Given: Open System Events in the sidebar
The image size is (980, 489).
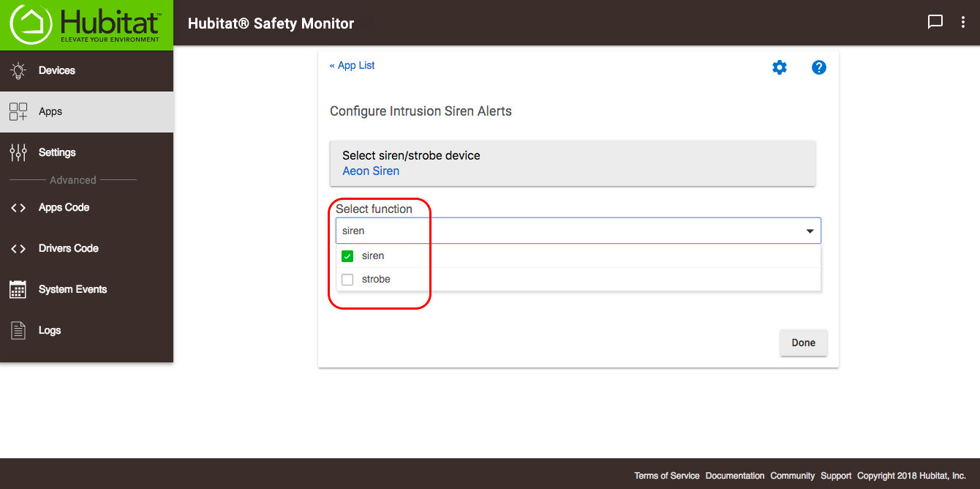Looking at the screenshot, I should point(86,289).
